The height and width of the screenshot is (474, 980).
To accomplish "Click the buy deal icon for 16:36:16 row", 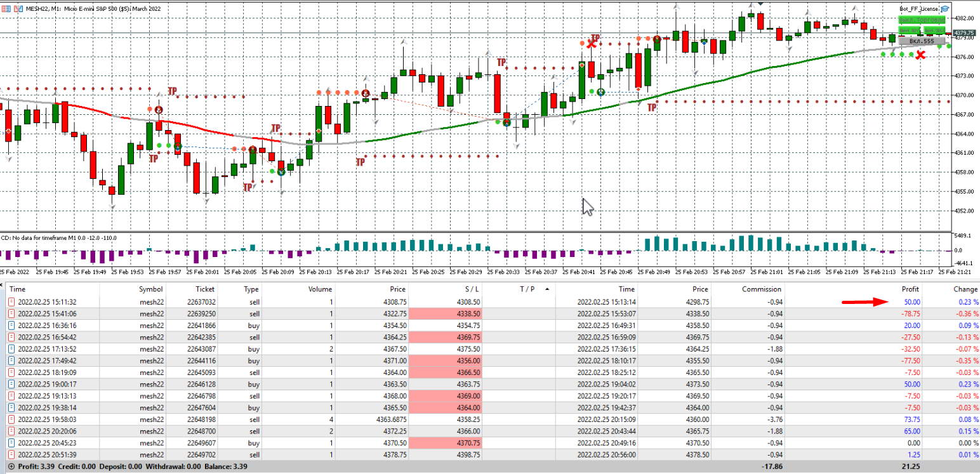I will (12, 326).
